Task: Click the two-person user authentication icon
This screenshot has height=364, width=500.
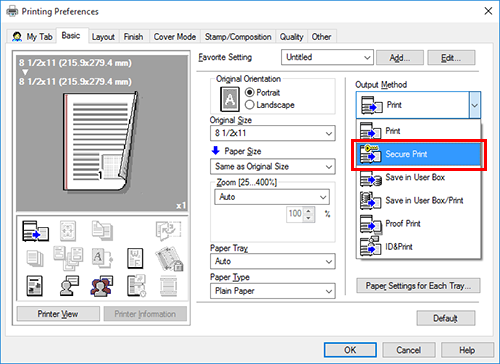Action: pos(102,286)
